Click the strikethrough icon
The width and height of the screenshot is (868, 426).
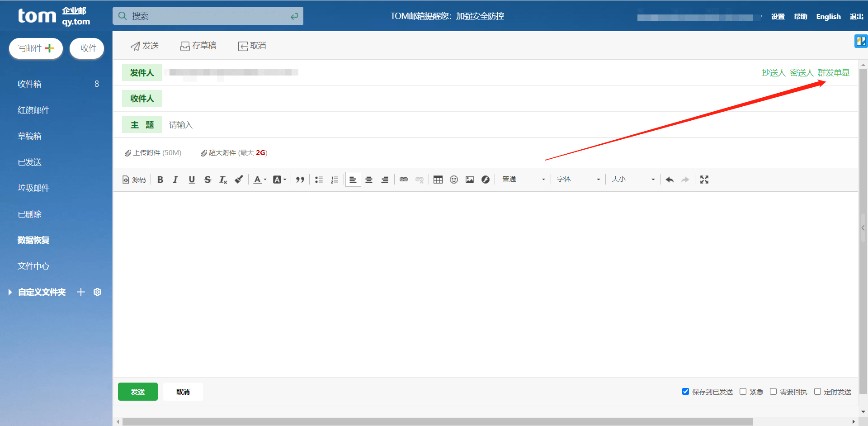coord(208,180)
